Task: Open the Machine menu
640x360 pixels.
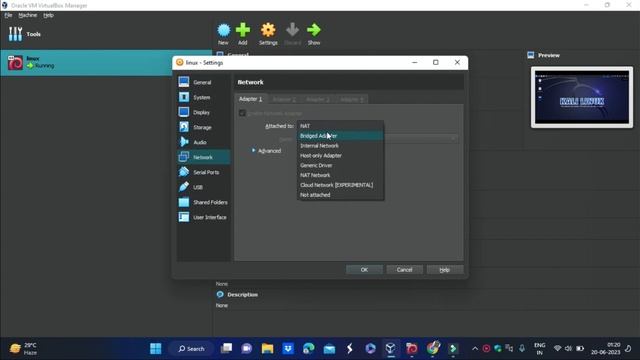Action: pos(27,15)
